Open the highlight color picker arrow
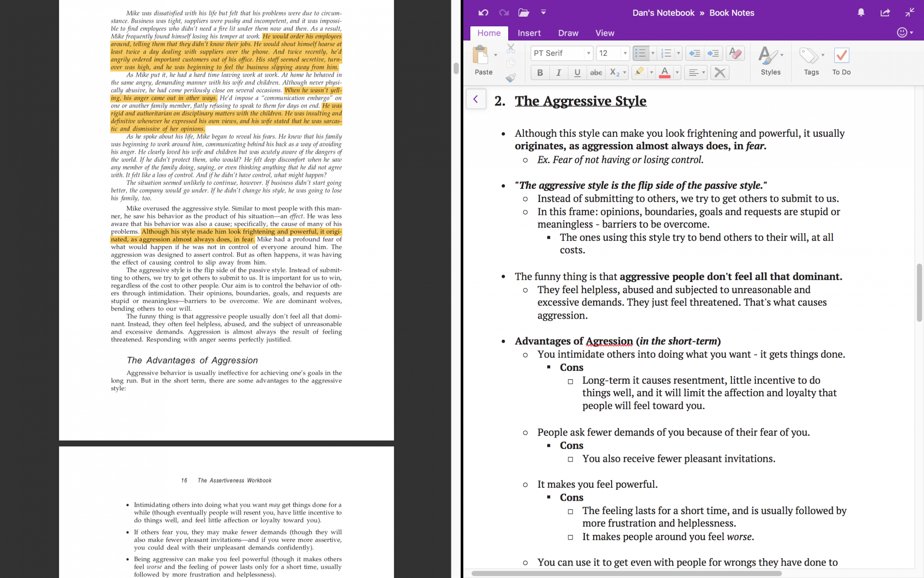 (651, 73)
